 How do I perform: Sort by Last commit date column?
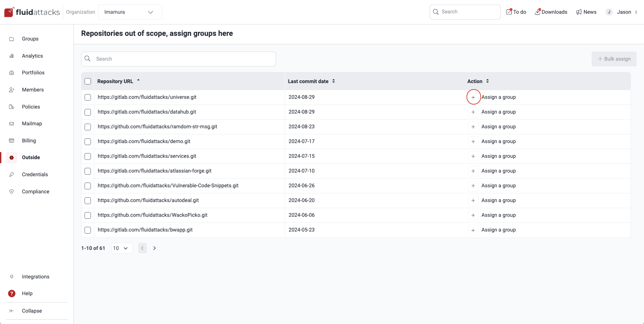point(311,81)
